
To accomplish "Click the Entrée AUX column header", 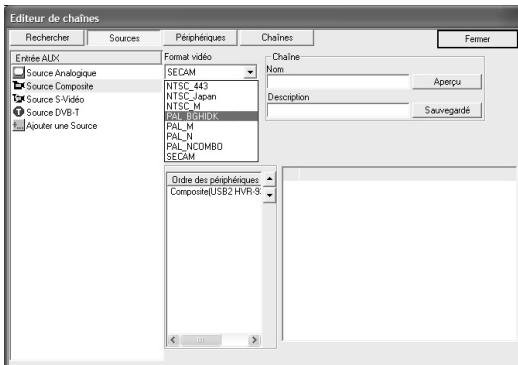I will (x=86, y=58).
